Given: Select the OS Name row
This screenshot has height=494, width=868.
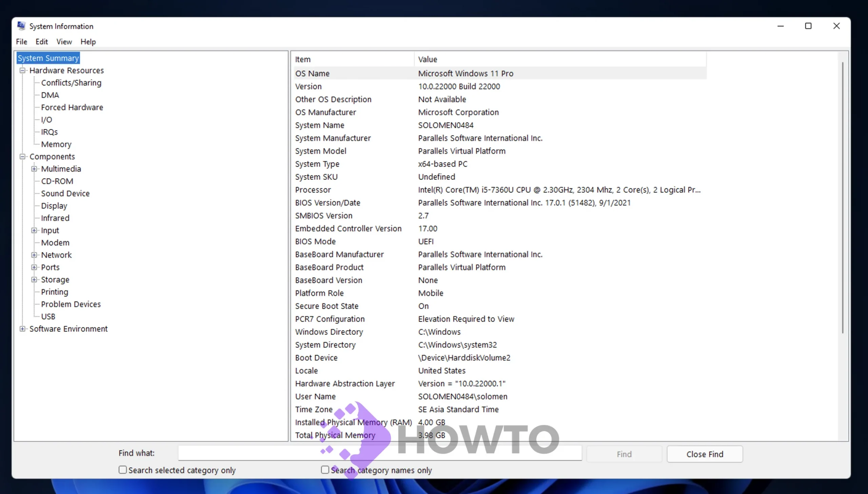Looking at the screenshot, I should click(x=500, y=73).
